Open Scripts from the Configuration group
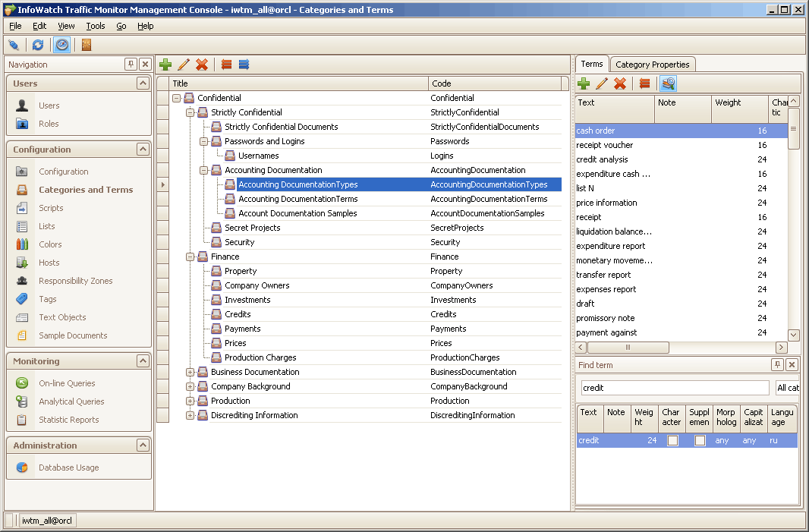This screenshot has width=809, height=532. point(51,208)
